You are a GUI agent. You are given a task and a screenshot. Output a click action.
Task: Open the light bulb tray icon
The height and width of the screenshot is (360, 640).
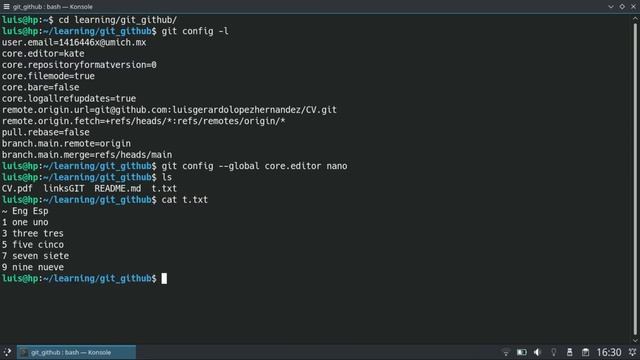click(553, 352)
